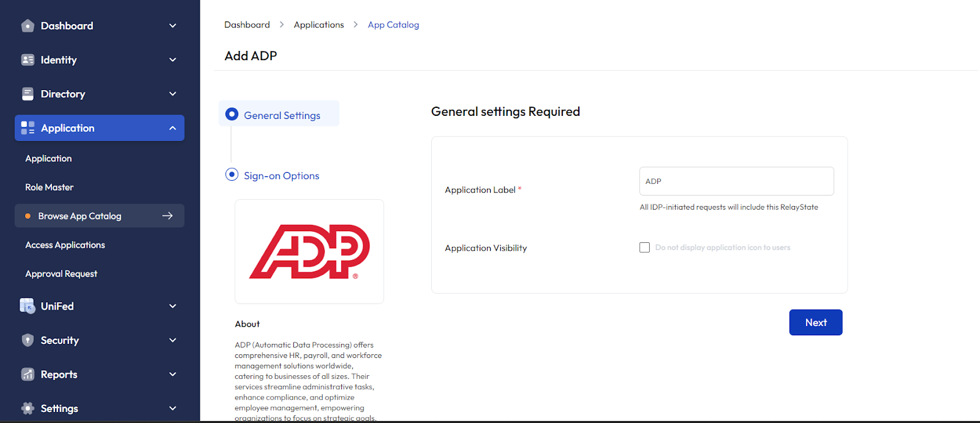Screen dimensions: 980x423
Task: Open Approval Request in sidebar
Action: click(x=61, y=273)
